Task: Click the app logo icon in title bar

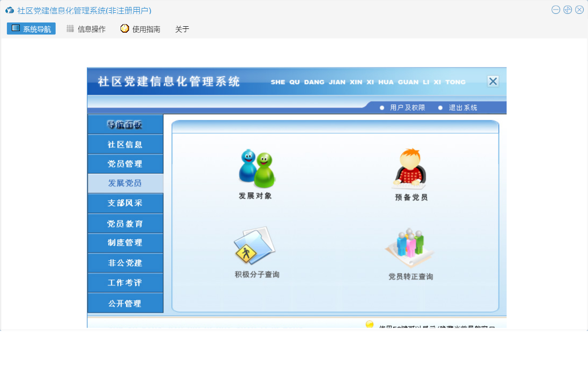Action: click(10, 11)
